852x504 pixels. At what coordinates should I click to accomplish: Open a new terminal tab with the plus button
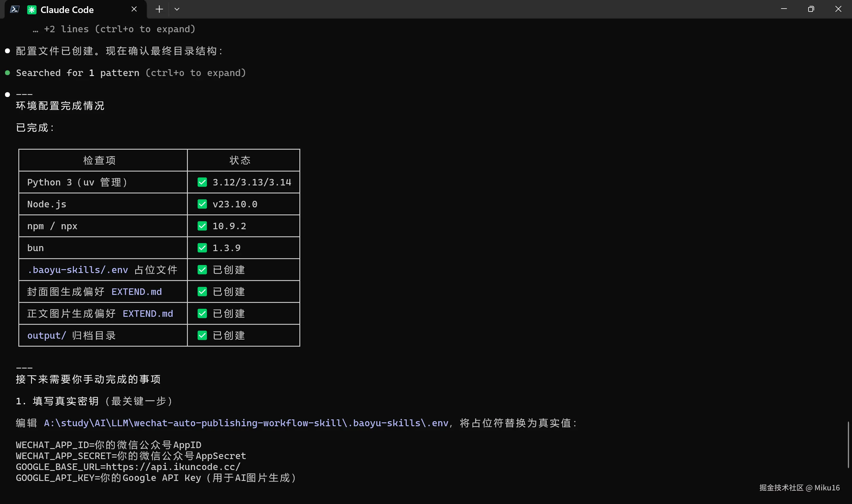click(x=159, y=9)
